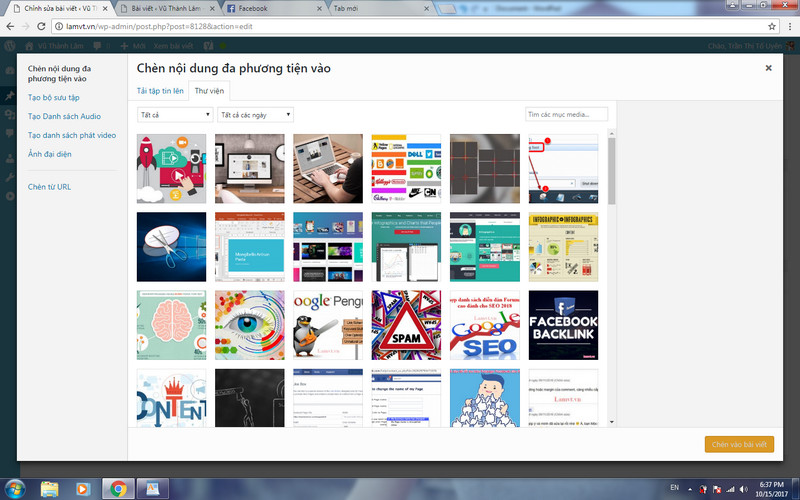The width and height of the screenshot is (800, 500).
Task: Select the brand logos collage thumbnail
Action: coord(407,168)
